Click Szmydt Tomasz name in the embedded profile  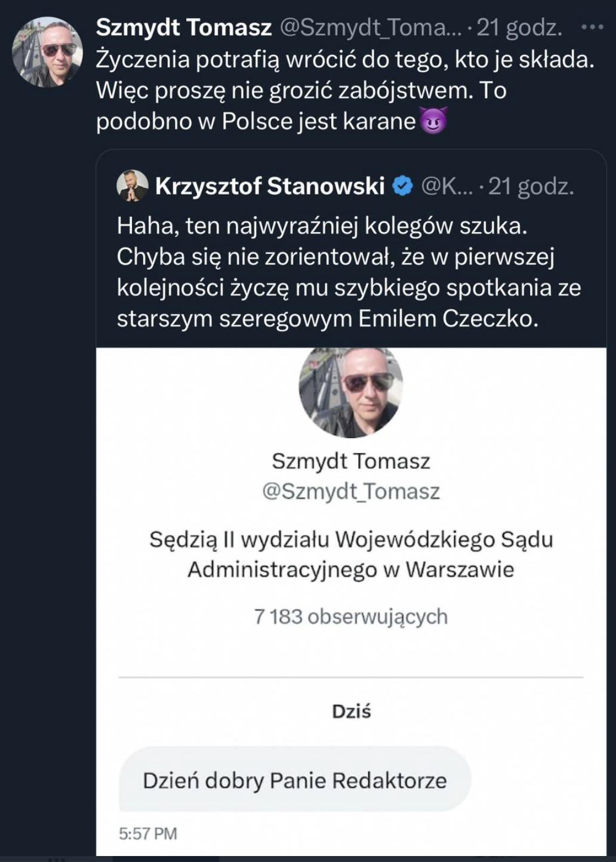[351, 461]
